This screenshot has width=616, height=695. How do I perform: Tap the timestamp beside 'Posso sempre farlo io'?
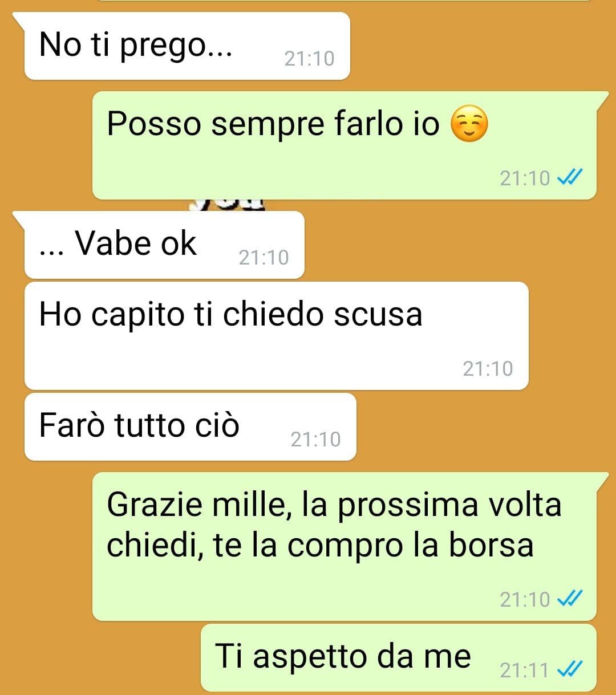pos(525,178)
